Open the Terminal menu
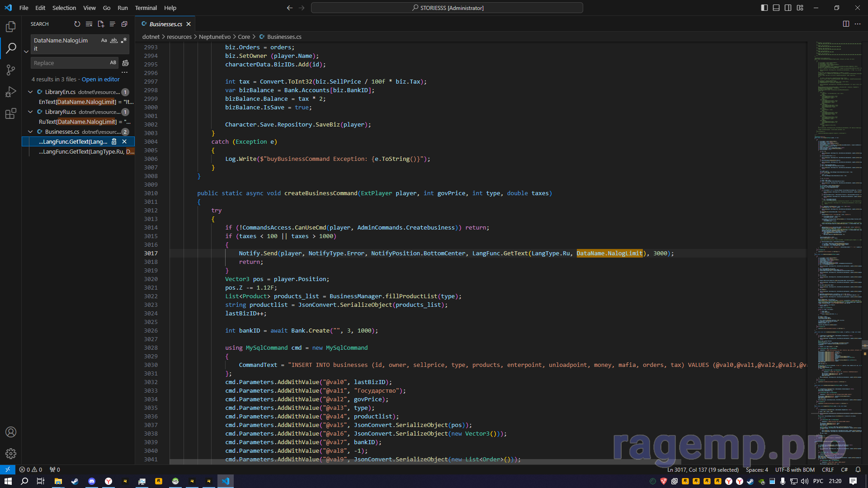 point(146,8)
